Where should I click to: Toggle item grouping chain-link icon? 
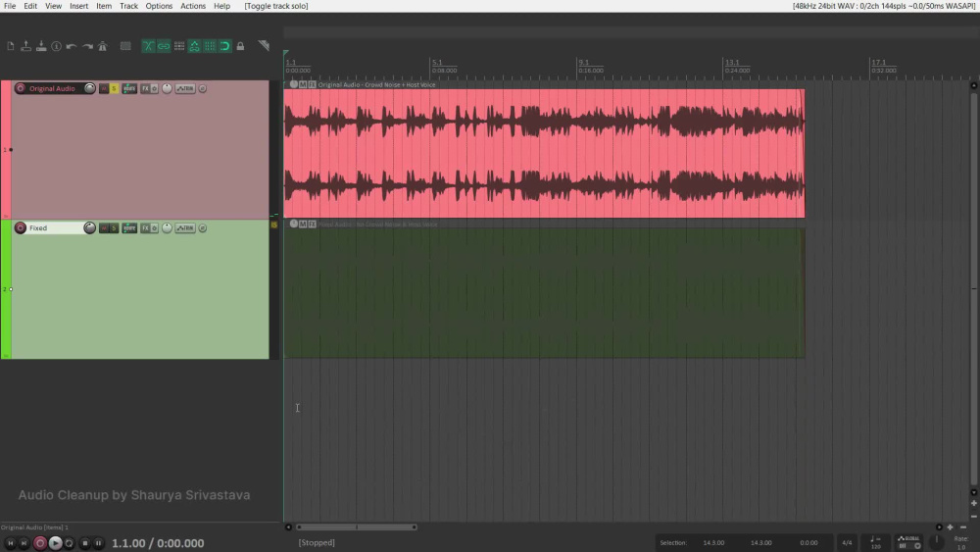(x=164, y=46)
